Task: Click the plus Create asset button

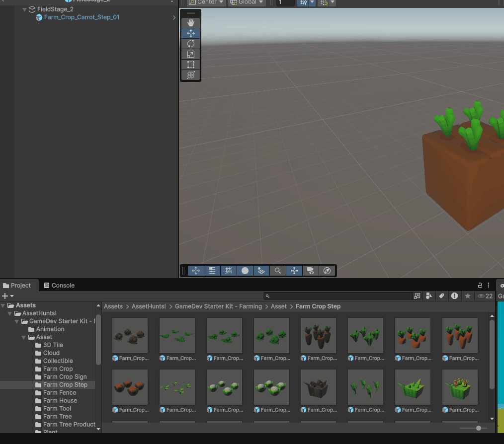Action: click(x=7, y=296)
